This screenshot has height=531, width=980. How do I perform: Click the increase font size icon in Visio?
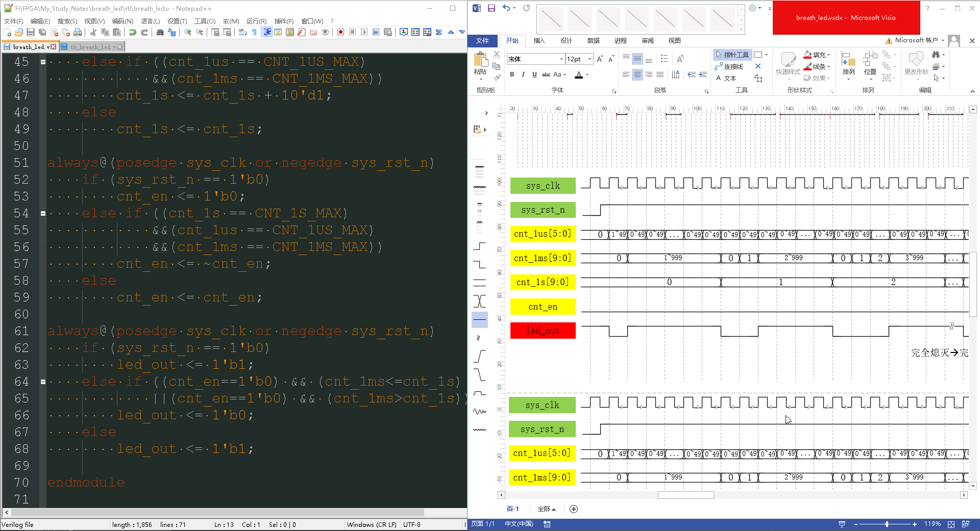(x=600, y=59)
